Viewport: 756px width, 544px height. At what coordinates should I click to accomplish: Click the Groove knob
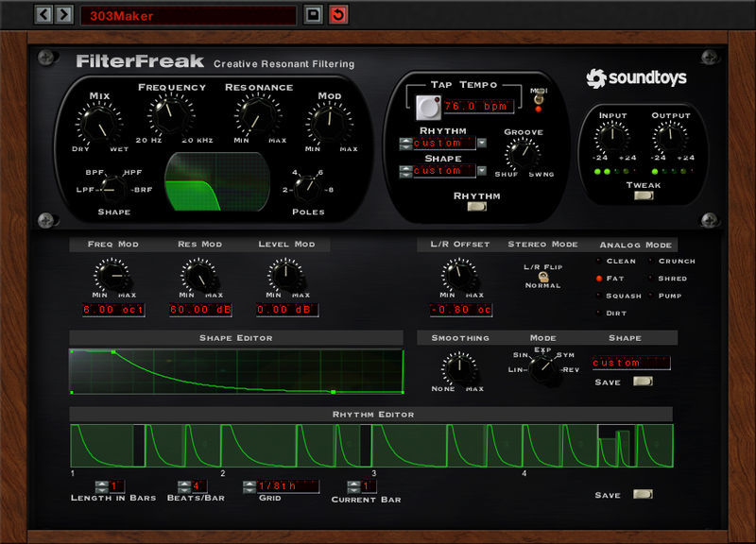(x=523, y=154)
